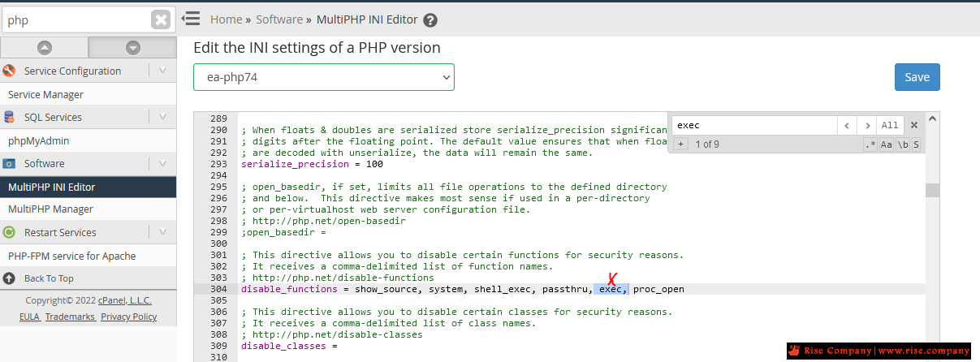The image size is (980, 362).
Task: Select MultiPHP INI Editor sidebar item
Action: pos(88,187)
